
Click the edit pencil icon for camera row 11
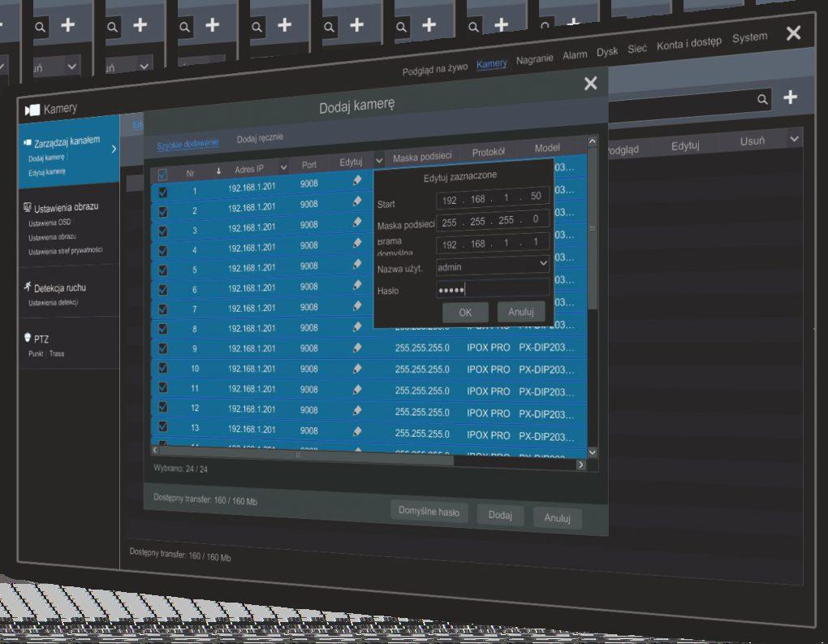357,389
